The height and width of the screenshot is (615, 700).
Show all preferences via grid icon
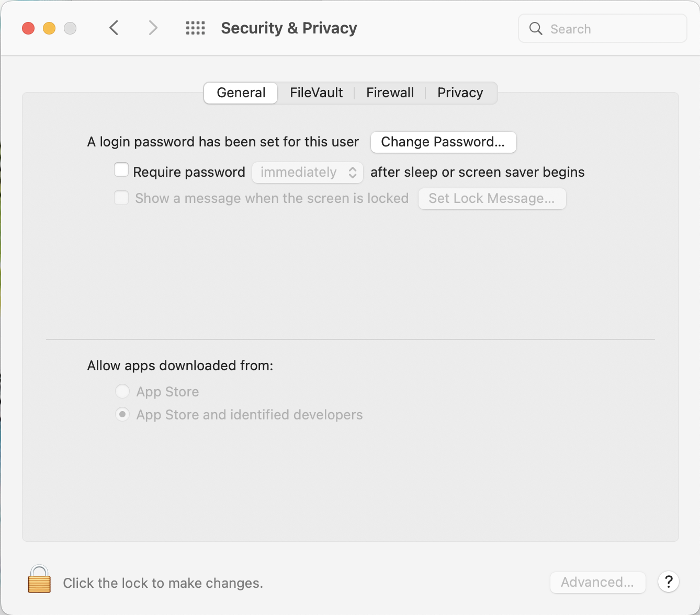pyautogui.click(x=195, y=28)
